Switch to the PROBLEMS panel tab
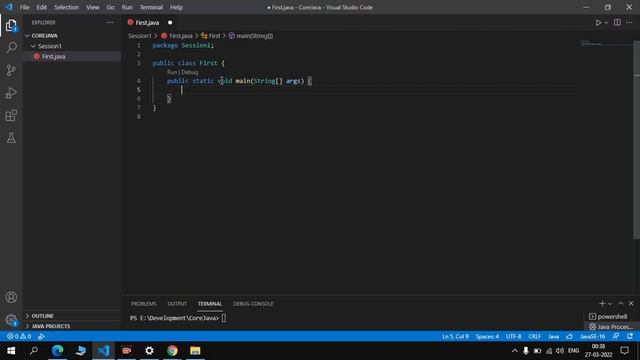The width and height of the screenshot is (640, 360). (x=144, y=304)
